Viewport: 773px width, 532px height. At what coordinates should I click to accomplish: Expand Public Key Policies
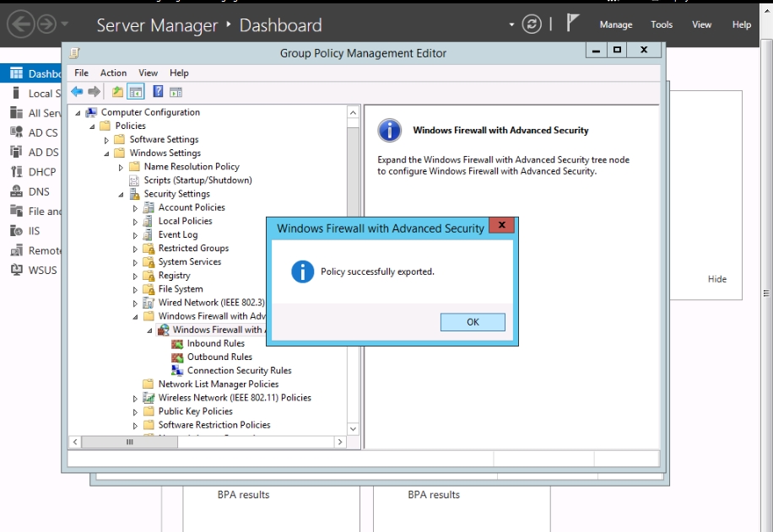click(135, 411)
